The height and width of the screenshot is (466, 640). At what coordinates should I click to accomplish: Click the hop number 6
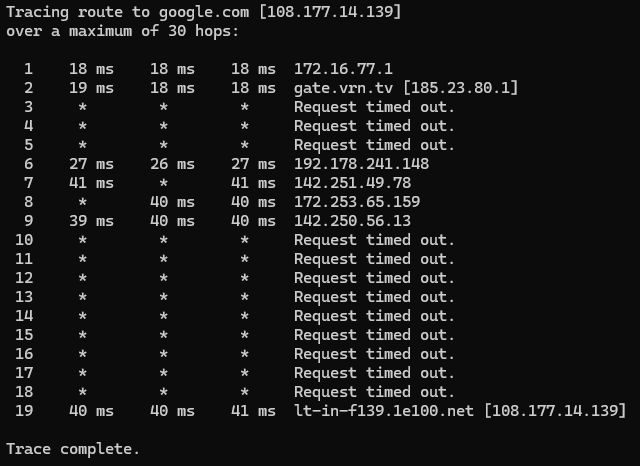pos(28,164)
